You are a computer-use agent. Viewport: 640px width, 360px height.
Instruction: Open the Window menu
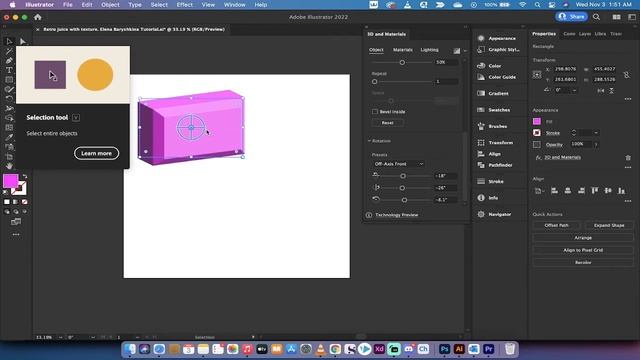tap(234, 5)
